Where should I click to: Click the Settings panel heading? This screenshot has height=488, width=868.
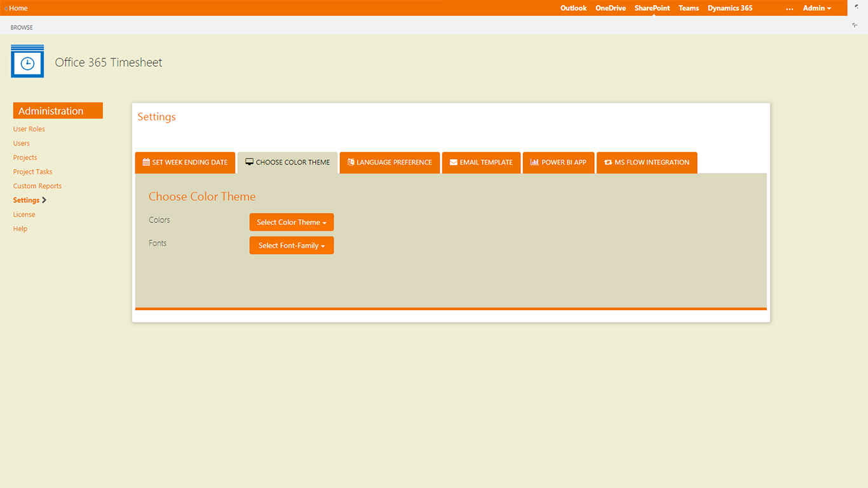[x=157, y=117]
